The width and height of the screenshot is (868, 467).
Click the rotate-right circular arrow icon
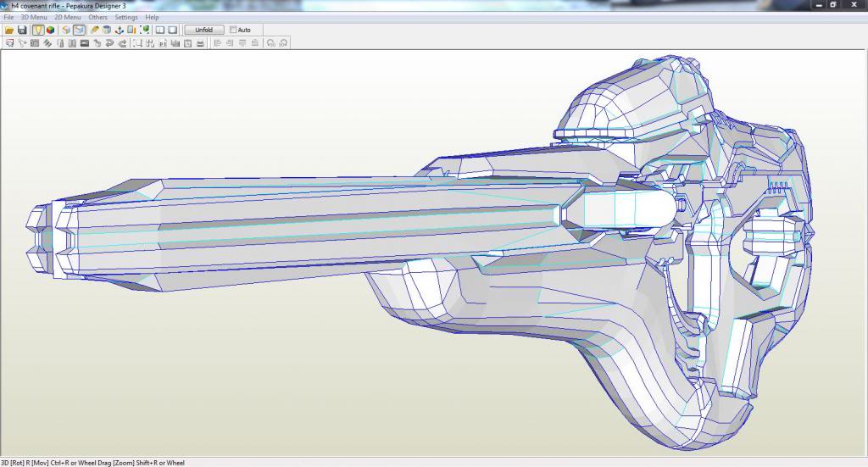click(283, 43)
